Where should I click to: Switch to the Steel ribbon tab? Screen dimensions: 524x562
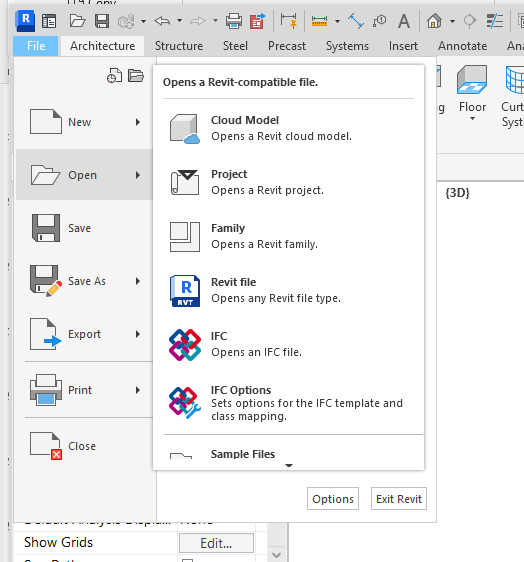[x=235, y=46]
